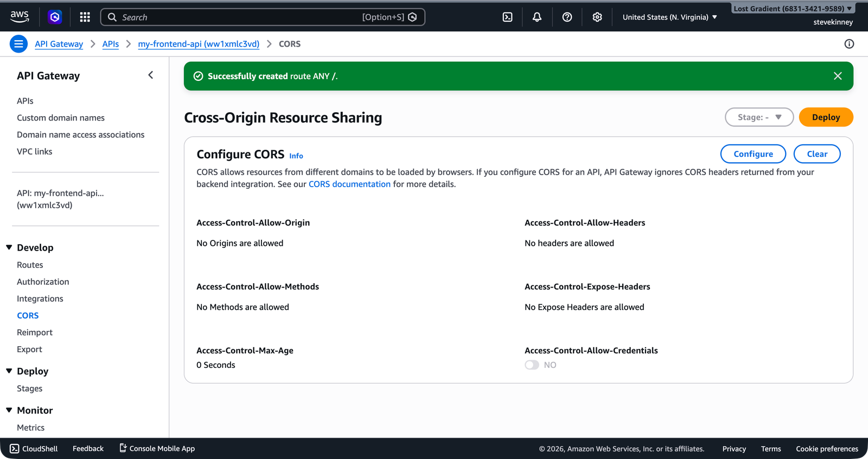Open Custom domain names
Viewport: 868px width, 459px height.
tap(61, 118)
